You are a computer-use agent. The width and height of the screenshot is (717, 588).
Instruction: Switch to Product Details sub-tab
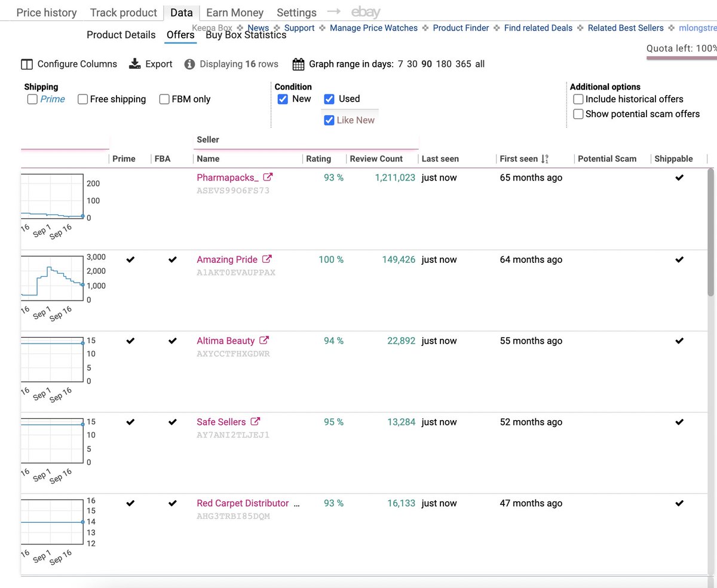pos(121,35)
